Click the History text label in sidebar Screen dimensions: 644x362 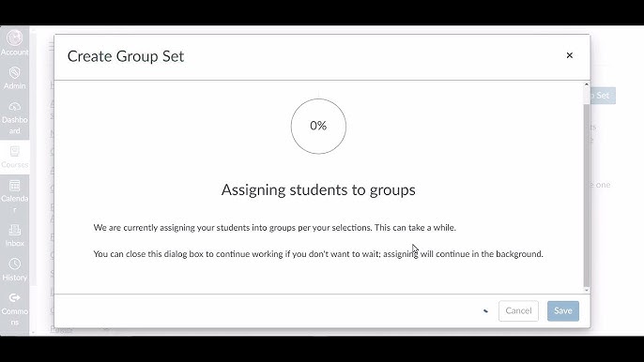(14, 278)
